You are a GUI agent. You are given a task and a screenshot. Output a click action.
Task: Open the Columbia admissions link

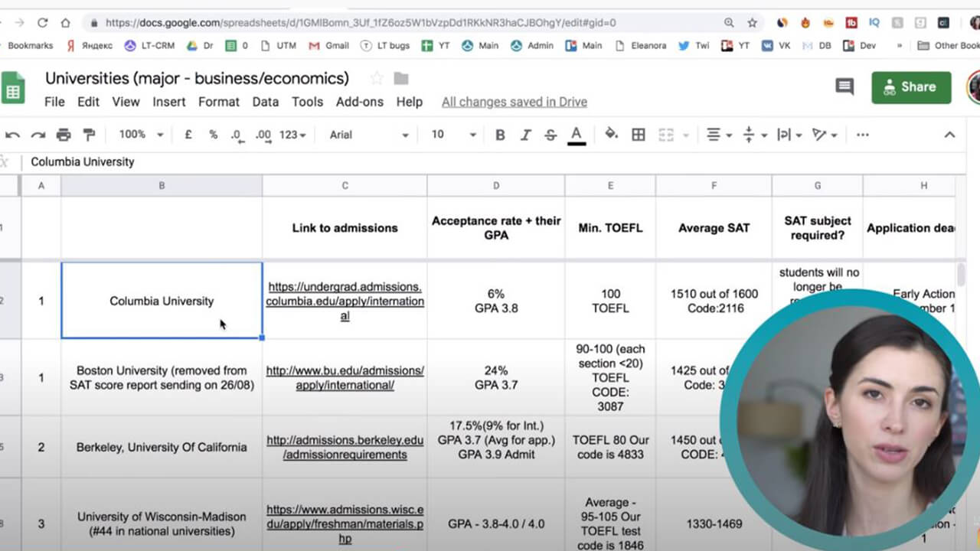click(345, 301)
